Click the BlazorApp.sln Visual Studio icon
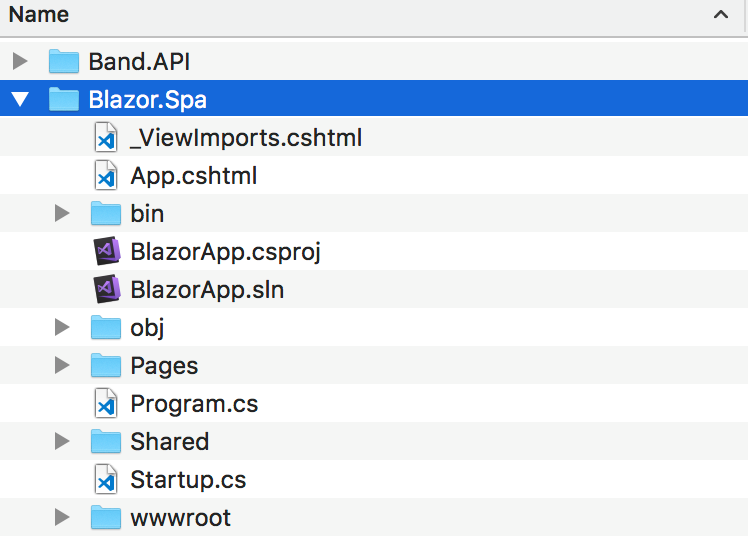 point(107,289)
